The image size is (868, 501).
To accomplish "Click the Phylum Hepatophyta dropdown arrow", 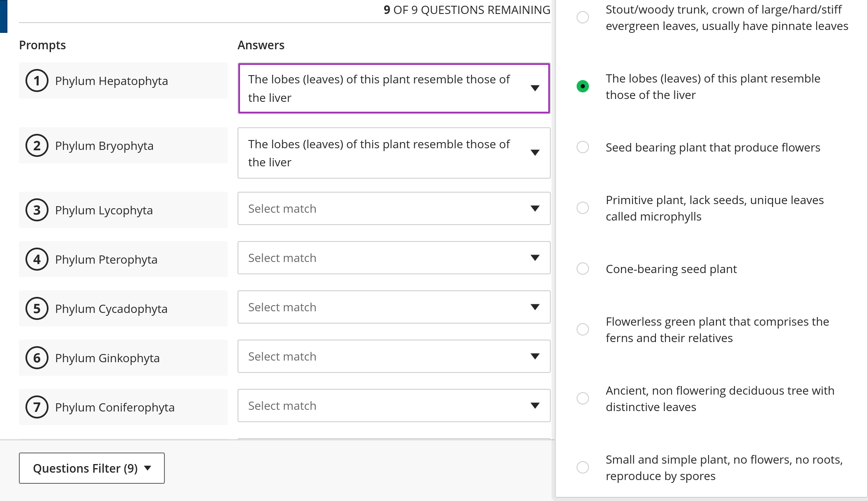I will pyautogui.click(x=535, y=88).
